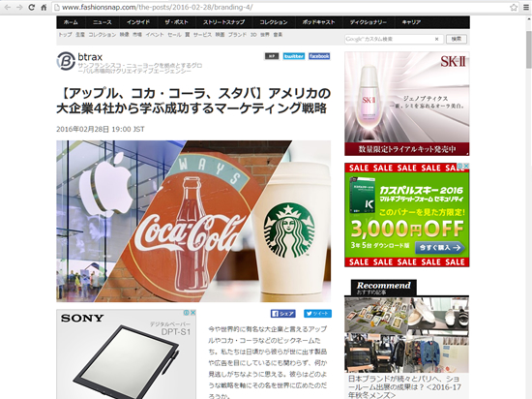
Task: Open the ザ・ポスト navigation tab
Action: (x=176, y=22)
